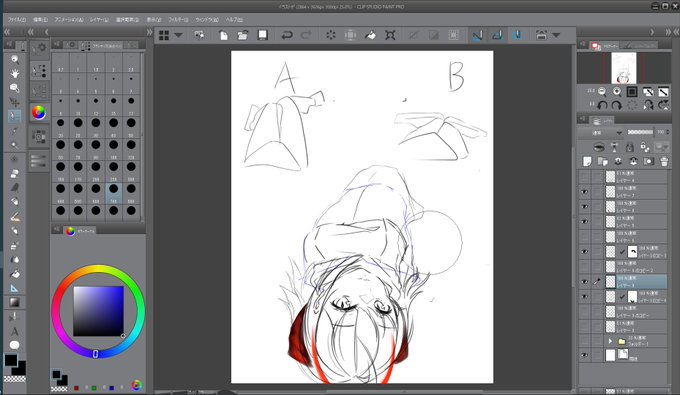Select the Eyedropper tool
Screen dimensions: 680x395
tap(14, 131)
